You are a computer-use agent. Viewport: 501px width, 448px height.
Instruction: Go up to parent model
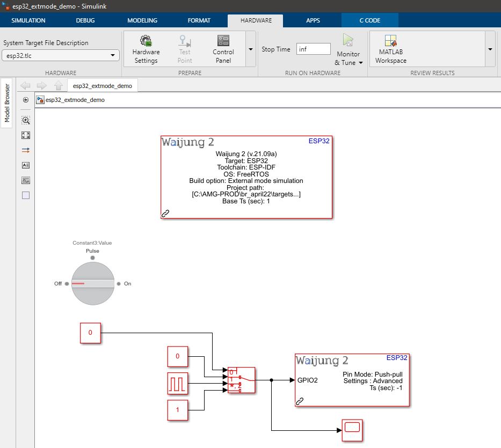(x=58, y=86)
